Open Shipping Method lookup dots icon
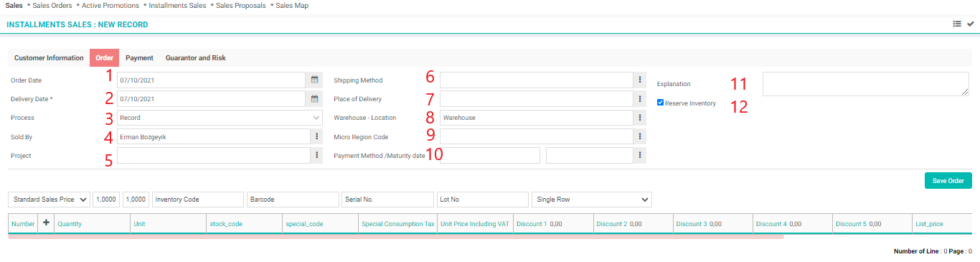Screen dimensions: 980x262 click(x=639, y=80)
